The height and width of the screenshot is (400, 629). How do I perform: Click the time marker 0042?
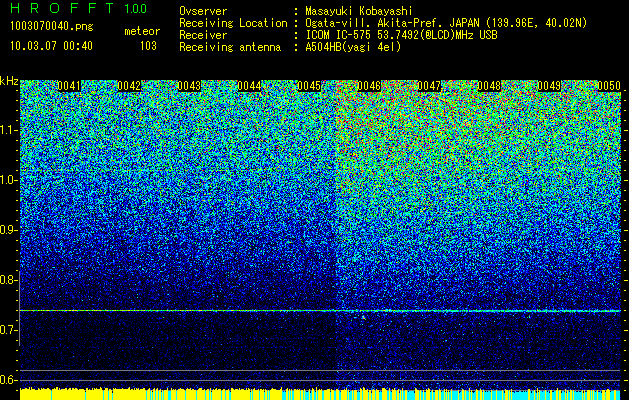pyautogui.click(x=129, y=86)
